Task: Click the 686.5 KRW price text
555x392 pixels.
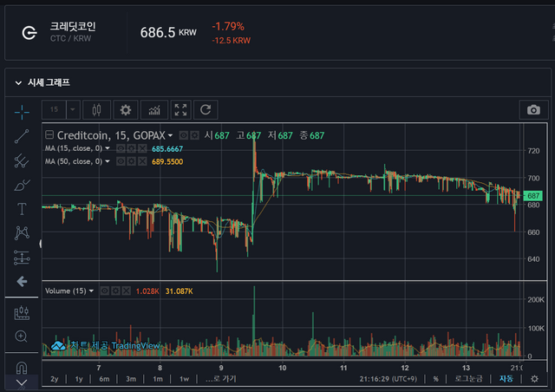Action: pyautogui.click(x=168, y=33)
